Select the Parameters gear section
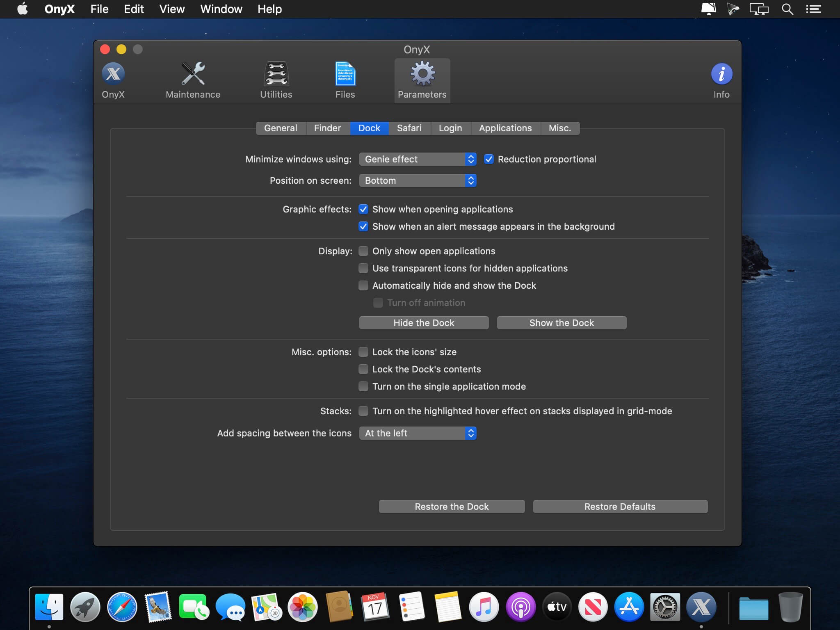This screenshot has height=630, width=840. pyautogui.click(x=422, y=80)
